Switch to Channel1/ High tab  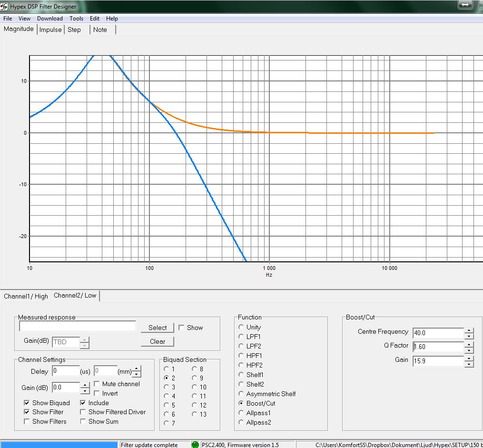click(x=26, y=296)
